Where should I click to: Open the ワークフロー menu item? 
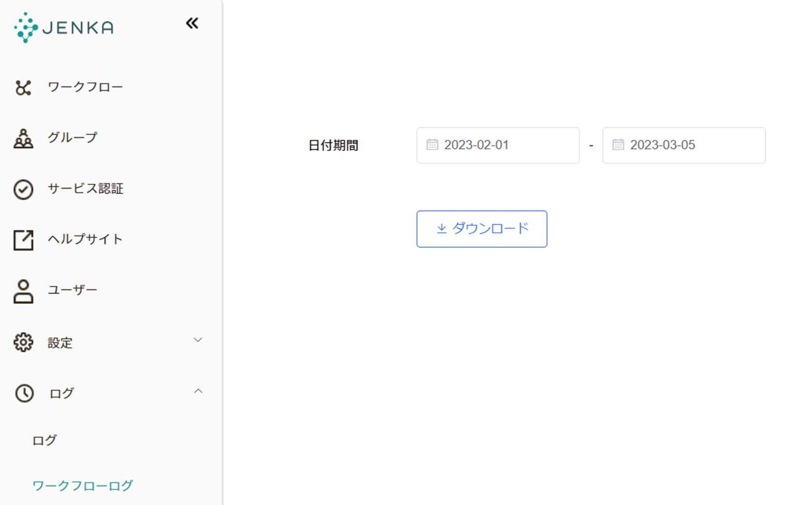click(85, 87)
